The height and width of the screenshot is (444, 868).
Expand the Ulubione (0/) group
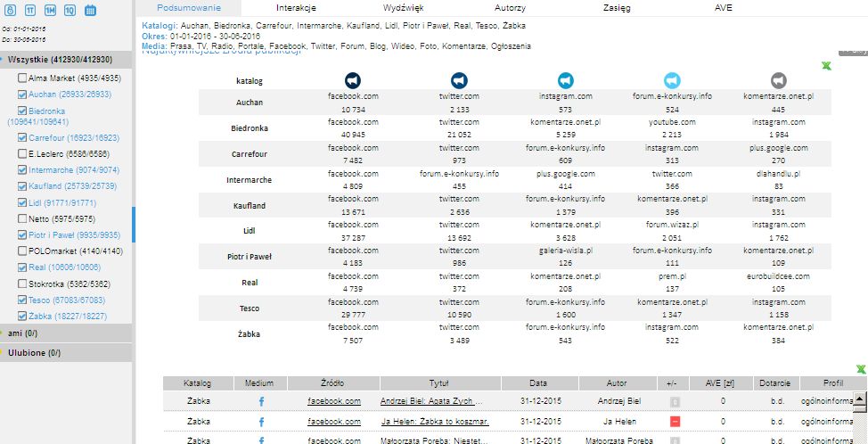click(x=4, y=353)
